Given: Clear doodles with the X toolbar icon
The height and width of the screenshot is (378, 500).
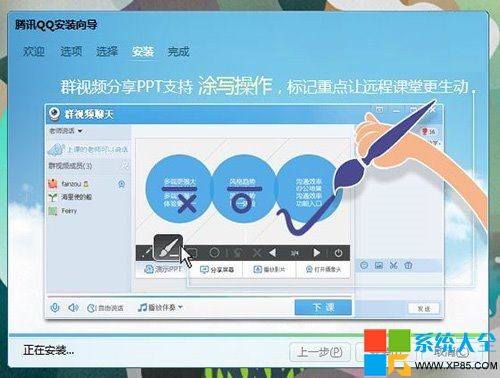Looking at the screenshot, I should (257, 253).
